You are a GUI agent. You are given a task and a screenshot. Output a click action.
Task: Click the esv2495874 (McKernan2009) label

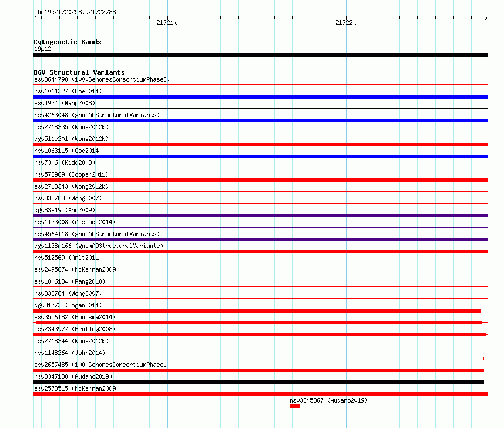[76, 269]
